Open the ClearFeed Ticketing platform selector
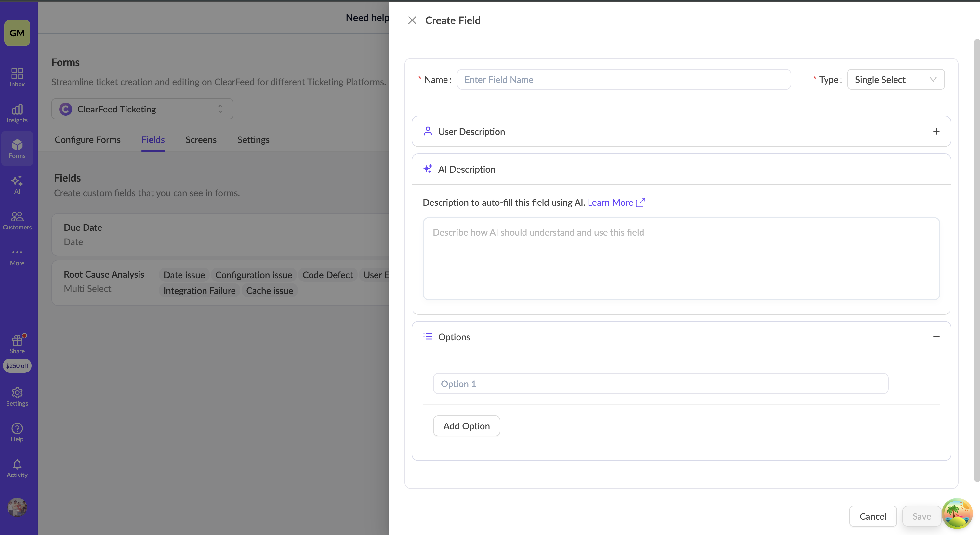Screen dimensions: 980x535 [x=142, y=109]
